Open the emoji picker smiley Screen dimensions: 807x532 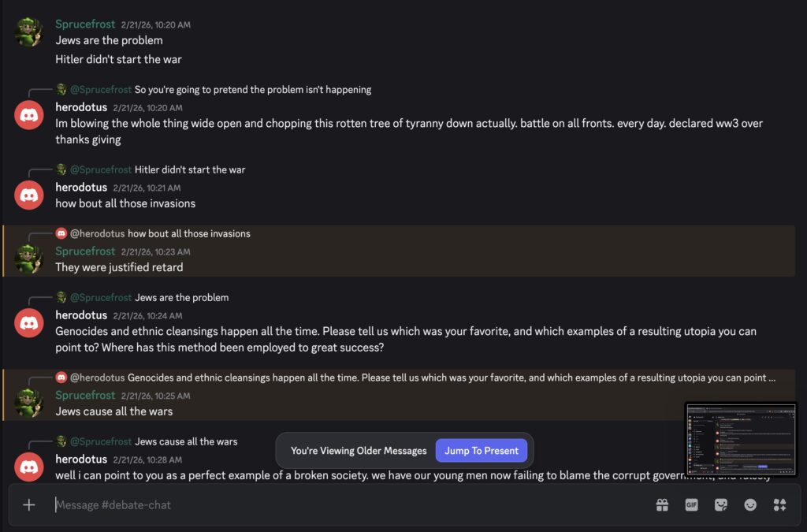click(x=750, y=505)
